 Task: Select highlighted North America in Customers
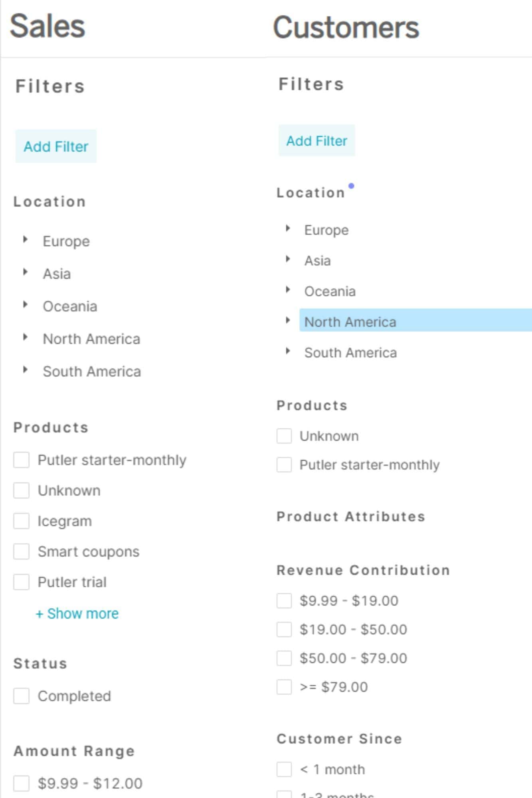350,322
